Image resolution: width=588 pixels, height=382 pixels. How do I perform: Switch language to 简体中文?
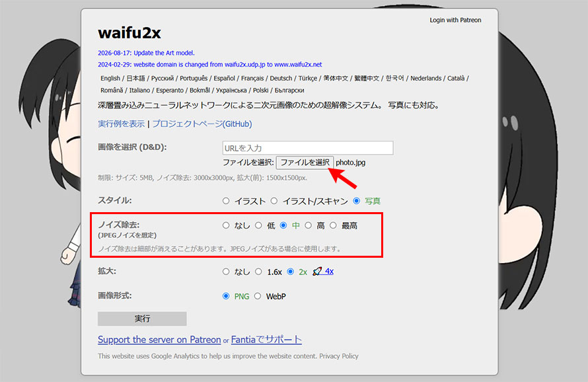click(x=336, y=78)
